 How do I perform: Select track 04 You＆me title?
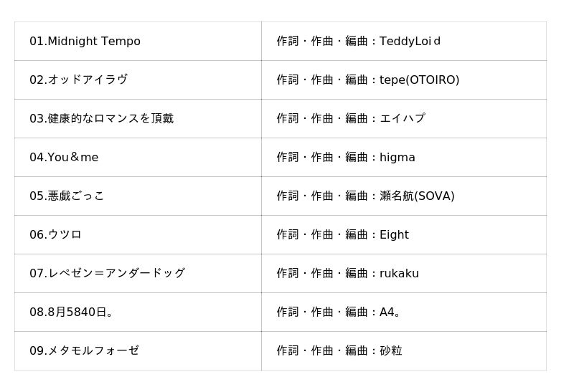[64, 158]
